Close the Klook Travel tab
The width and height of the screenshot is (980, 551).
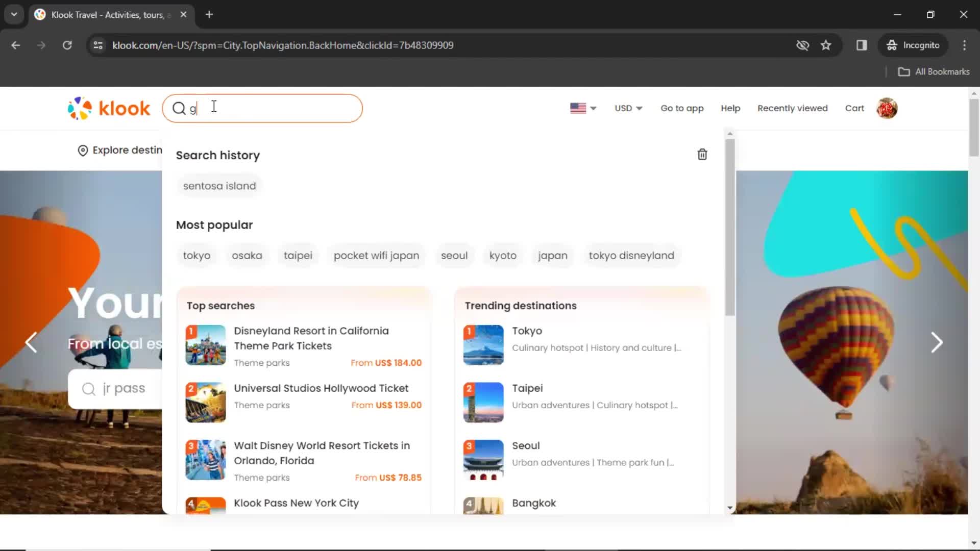click(183, 14)
